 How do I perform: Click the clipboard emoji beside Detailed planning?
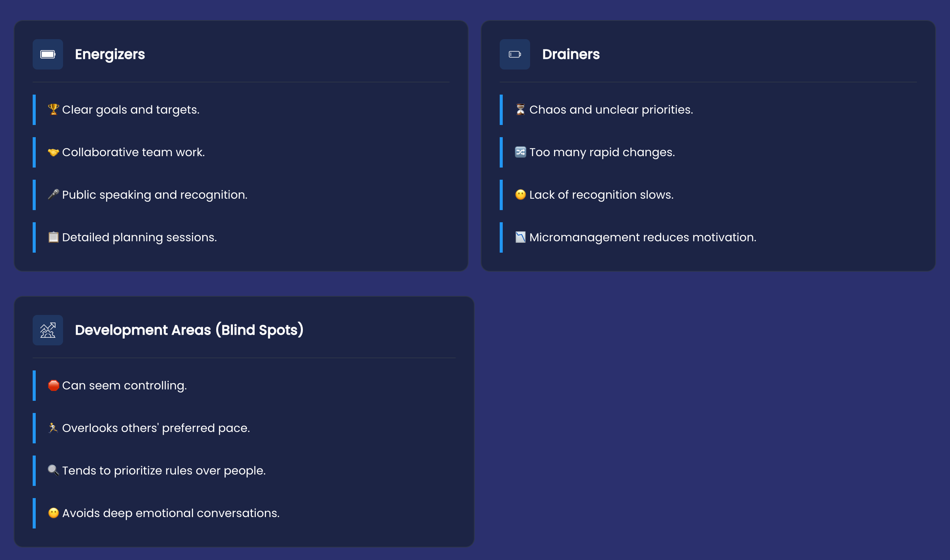(x=53, y=237)
